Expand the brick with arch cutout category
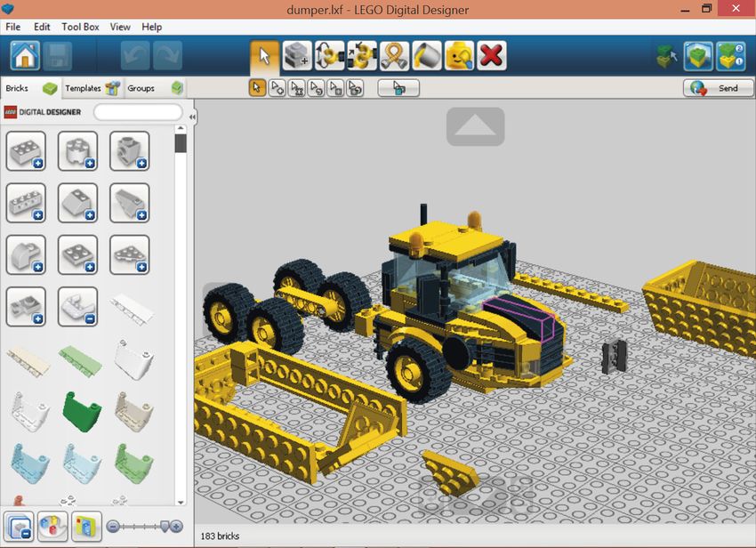 (77, 151)
